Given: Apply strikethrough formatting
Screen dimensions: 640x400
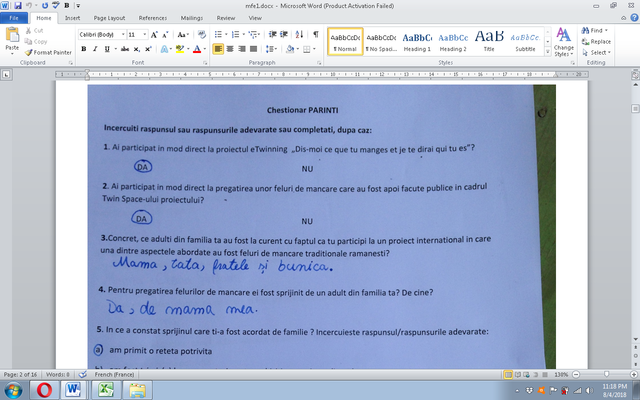Looking at the screenshot, I should pos(125,49).
